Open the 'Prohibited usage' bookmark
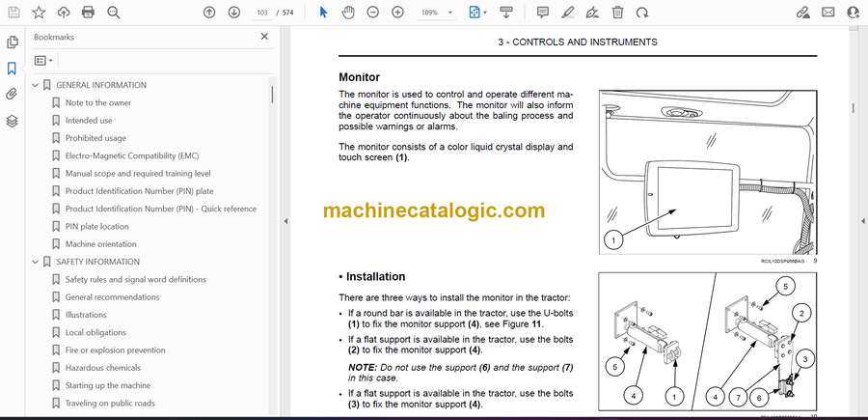The width and height of the screenshot is (868, 420). point(95,138)
